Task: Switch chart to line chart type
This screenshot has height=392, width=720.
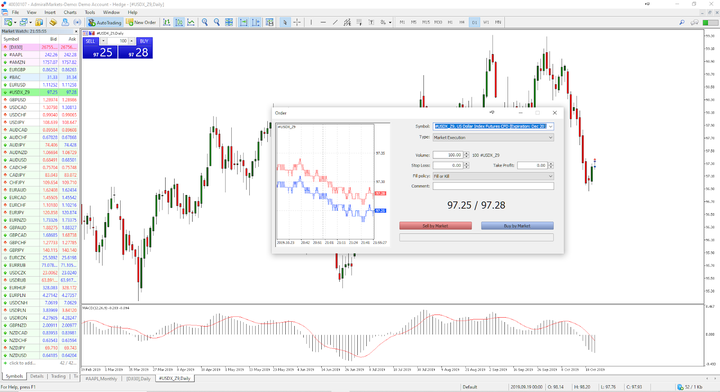Action: (x=191, y=22)
